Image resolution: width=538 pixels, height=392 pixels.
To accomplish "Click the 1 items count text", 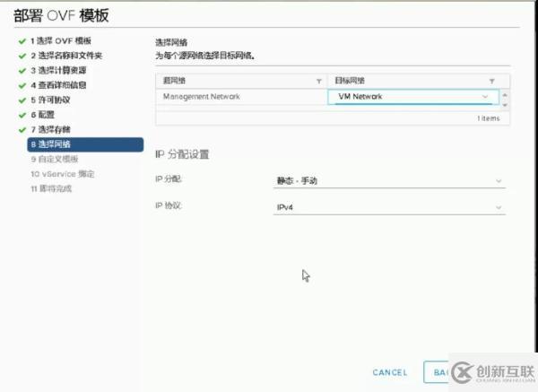I will [489, 118].
